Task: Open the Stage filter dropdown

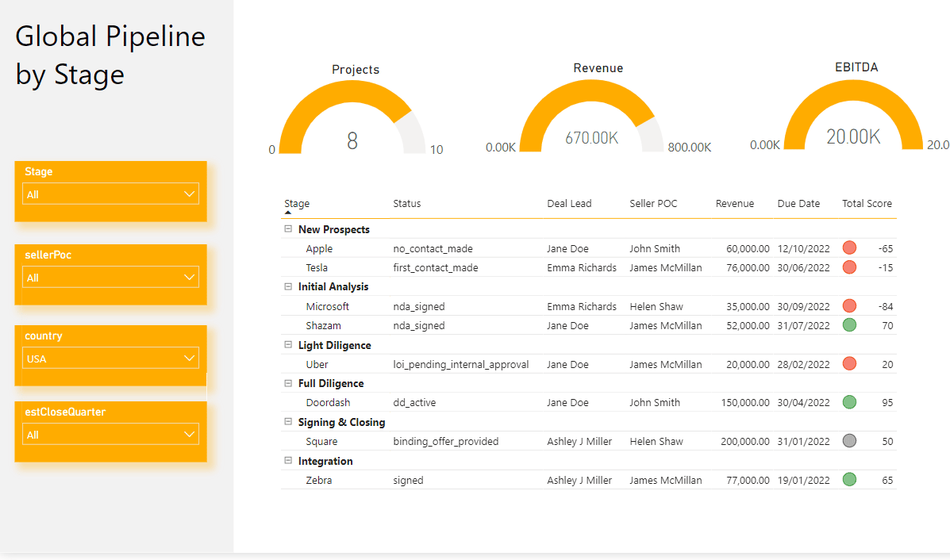Action: pyautogui.click(x=110, y=194)
